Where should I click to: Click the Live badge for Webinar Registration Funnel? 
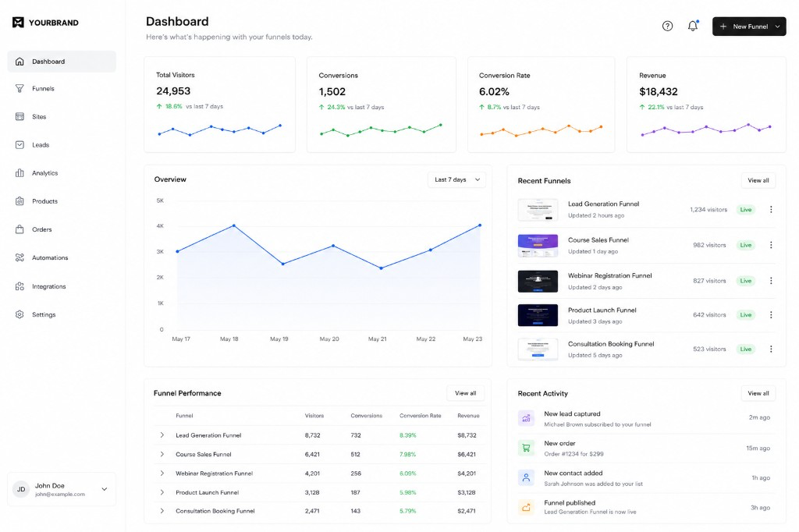point(745,281)
